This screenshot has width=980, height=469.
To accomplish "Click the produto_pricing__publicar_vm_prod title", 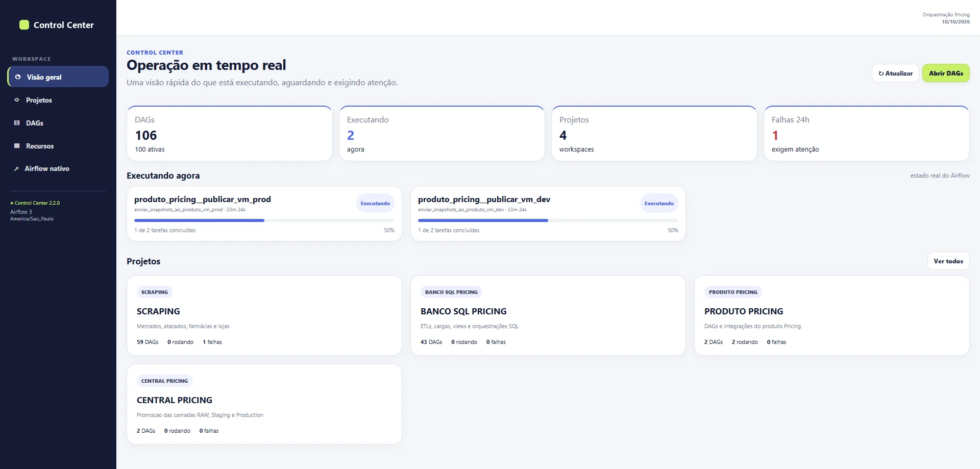I will pos(203,200).
